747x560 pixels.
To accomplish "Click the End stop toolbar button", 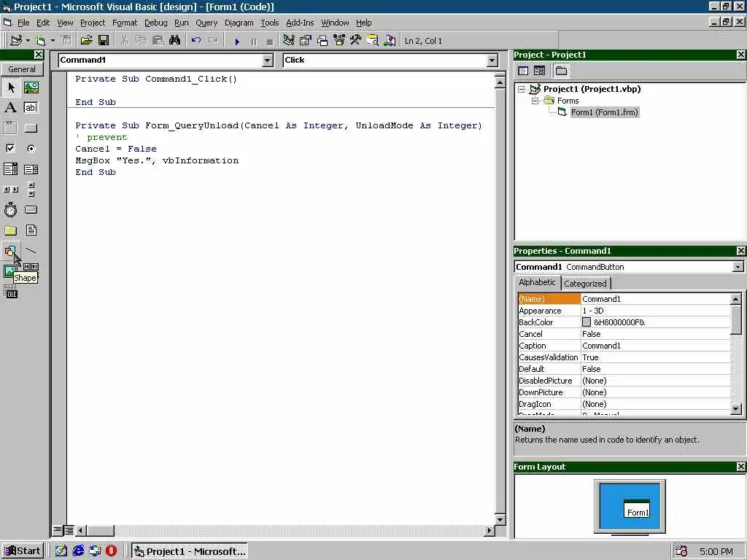I will click(x=270, y=42).
